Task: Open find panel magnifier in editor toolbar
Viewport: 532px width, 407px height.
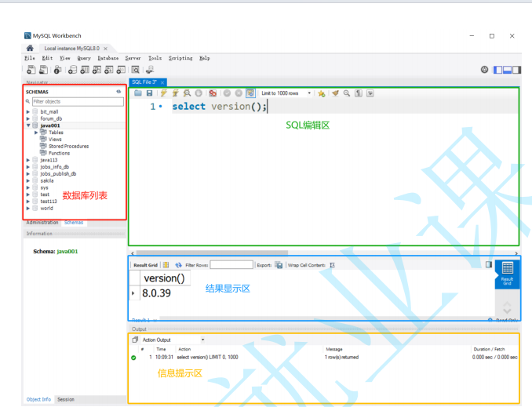Action: click(x=346, y=93)
